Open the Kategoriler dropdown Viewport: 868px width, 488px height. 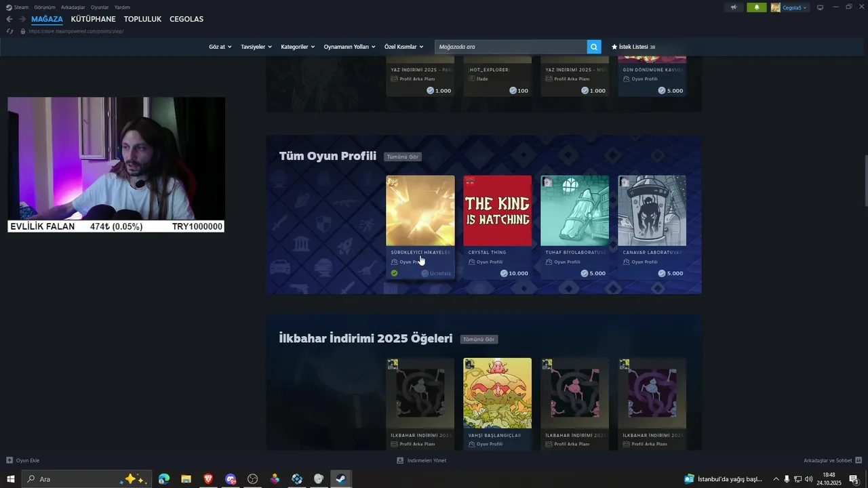(x=298, y=47)
